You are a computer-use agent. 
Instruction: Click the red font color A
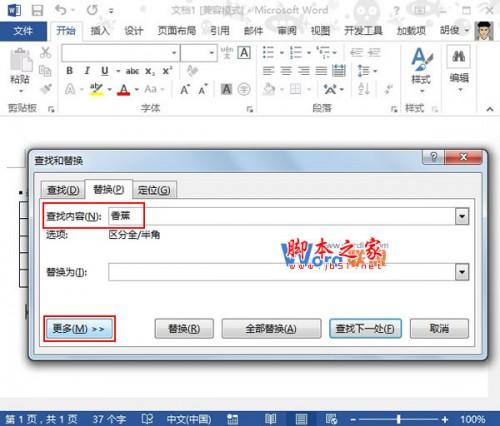[123, 89]
